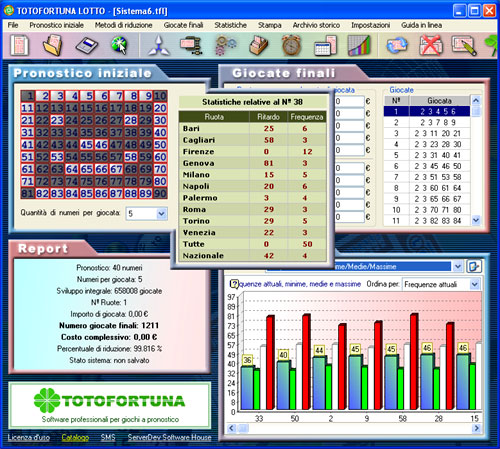Toggle number 23 in the forecast grid

click(57, 120)
